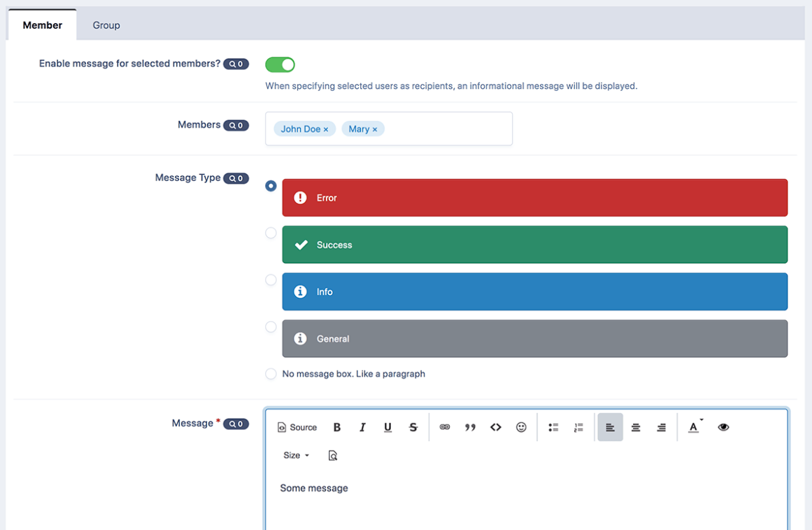The height and width of the screenshot is (530, 812).
Task: Open the text color dropdown
Action: coord(695,427)
